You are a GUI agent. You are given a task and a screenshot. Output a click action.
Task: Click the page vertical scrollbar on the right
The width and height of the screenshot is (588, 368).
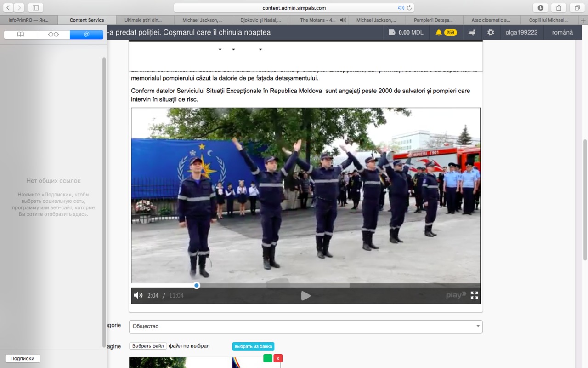[585, 199]
